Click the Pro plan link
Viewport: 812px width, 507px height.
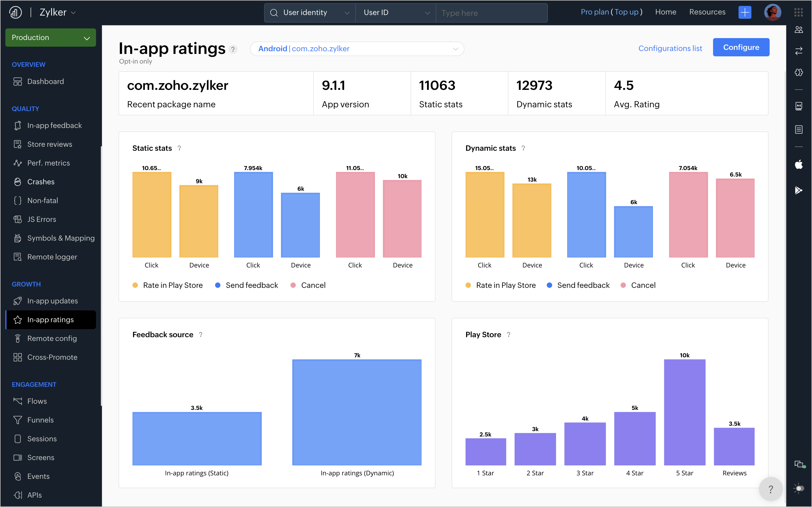(x=595, y=12)
